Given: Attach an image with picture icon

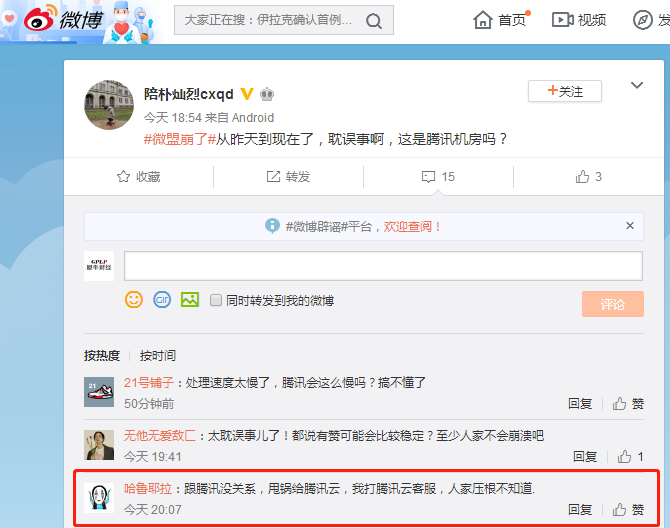Looking at the screenshot, I should click(190, 299).
